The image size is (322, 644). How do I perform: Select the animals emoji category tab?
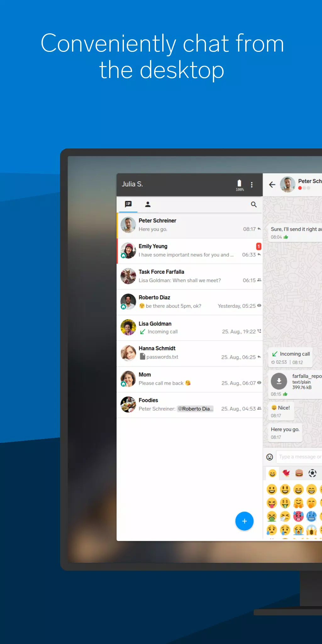pos(286,473)
